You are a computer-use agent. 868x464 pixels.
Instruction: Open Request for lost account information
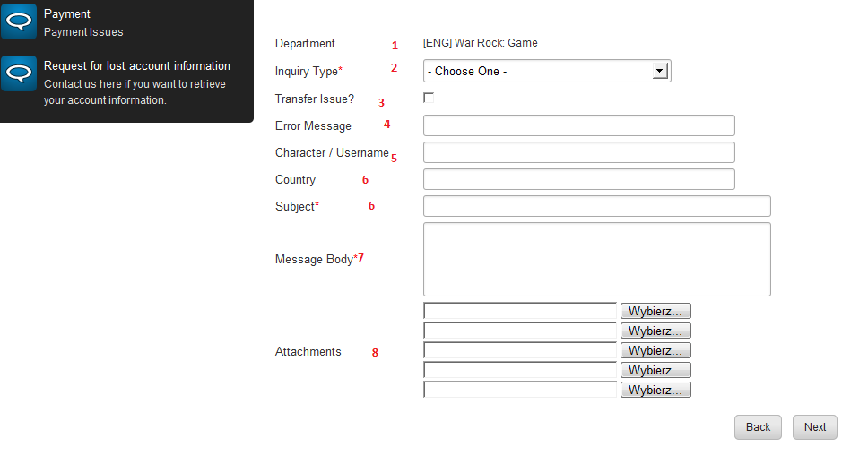(x=136, y=65)
